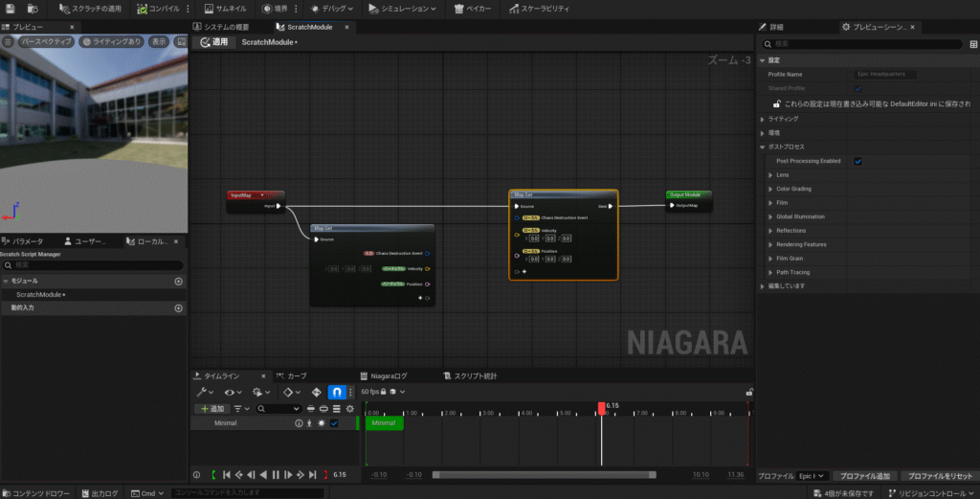The width and height of the screenshot is (980, 499).
Task: Toggle the 境界 bounds button
Action: (275, 9)
